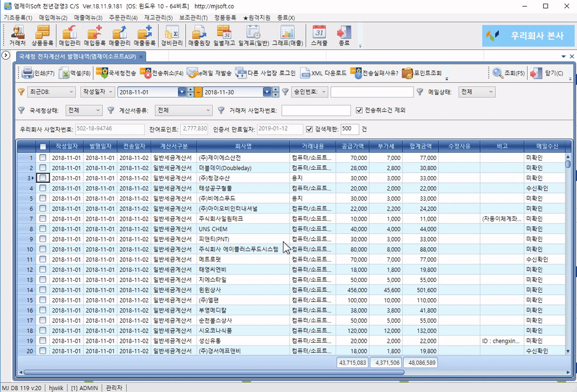This screenshot has height=392, width=577.
Task: Open the 매출메뉴(3) menu
Action: [88, 17]
